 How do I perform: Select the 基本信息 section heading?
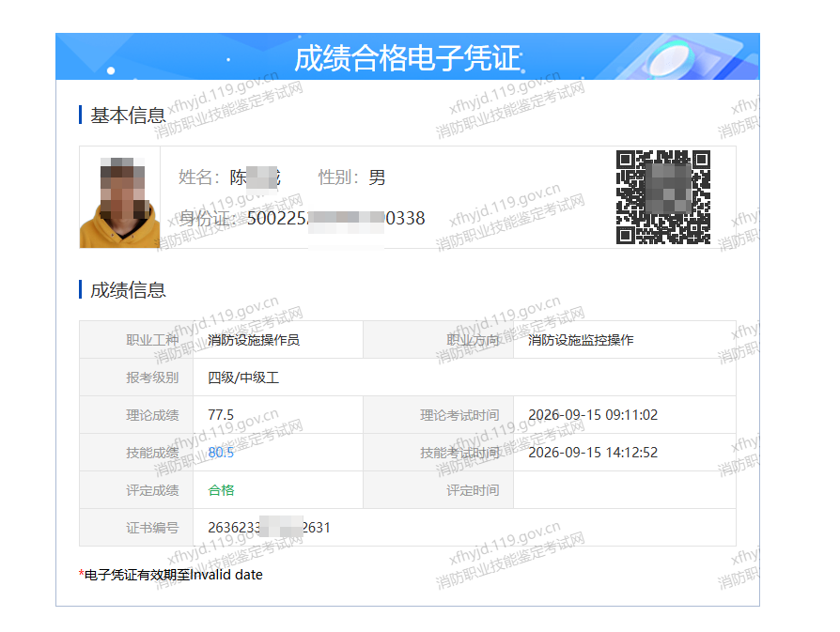[128, 116]
